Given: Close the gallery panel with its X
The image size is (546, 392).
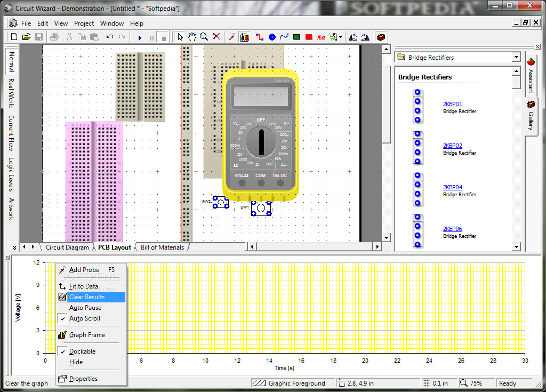Looking at the screenshot, I should 538,47.
